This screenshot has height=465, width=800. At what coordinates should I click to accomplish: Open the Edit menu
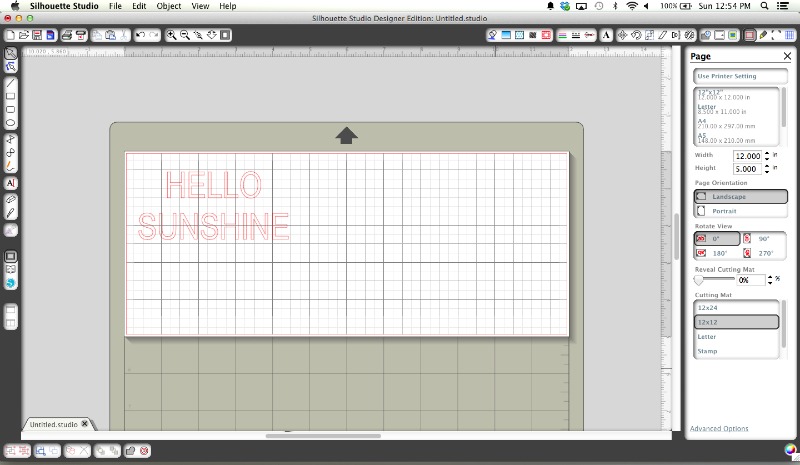(139, 6)
